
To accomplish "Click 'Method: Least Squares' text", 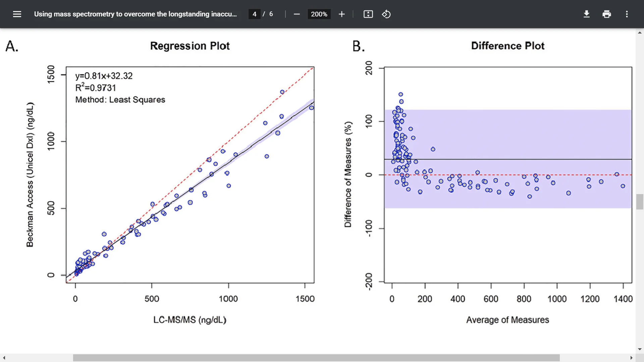I will point(120,100).
